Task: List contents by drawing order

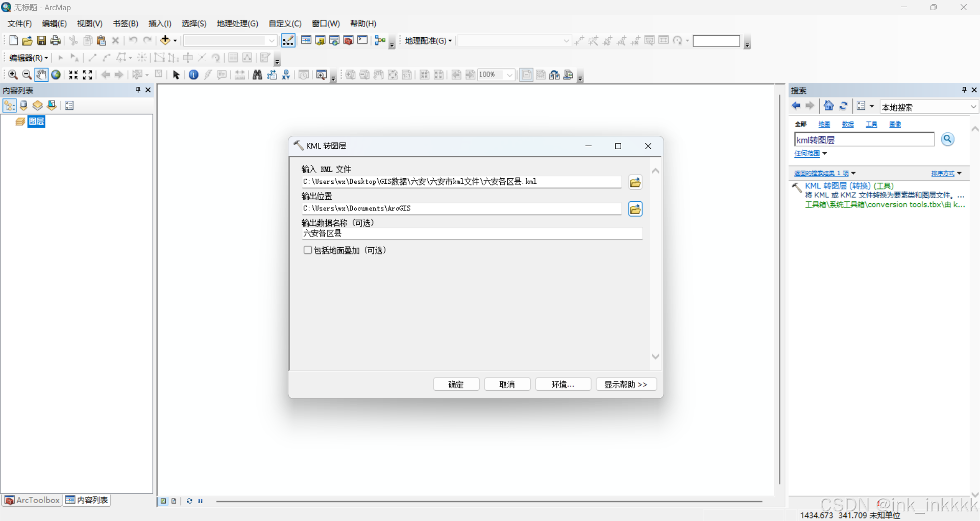Action: [x=9, y=106]
